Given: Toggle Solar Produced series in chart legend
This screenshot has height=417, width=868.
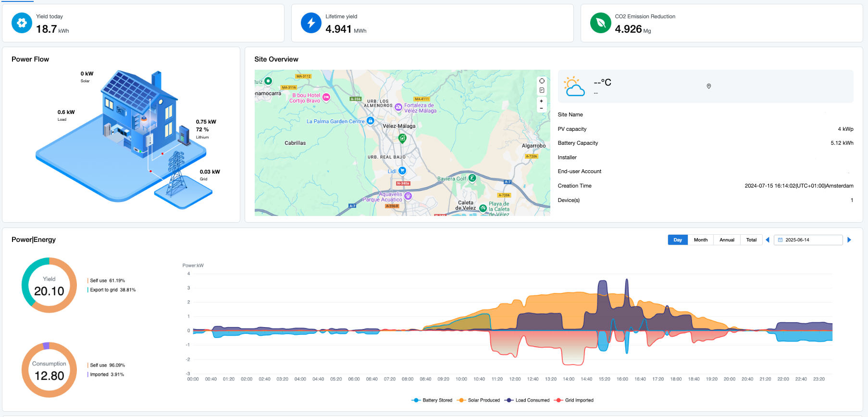Looking at the screenshot, I should [479, 400].
